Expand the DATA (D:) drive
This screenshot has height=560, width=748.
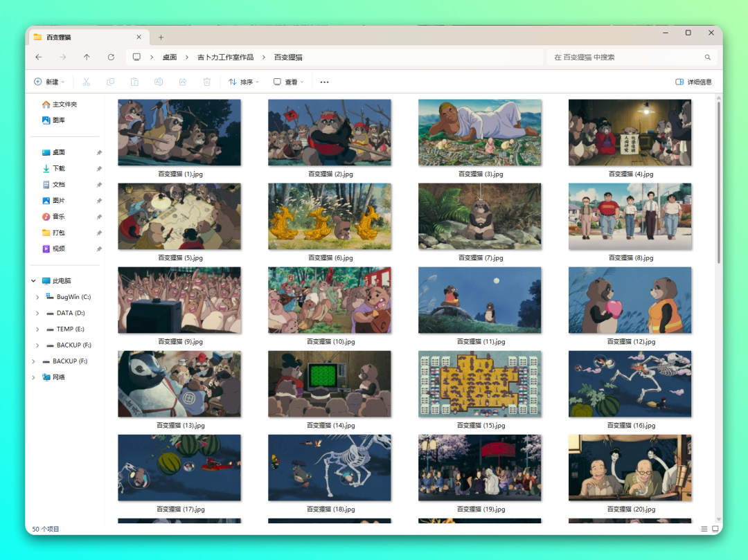[37, 313]
